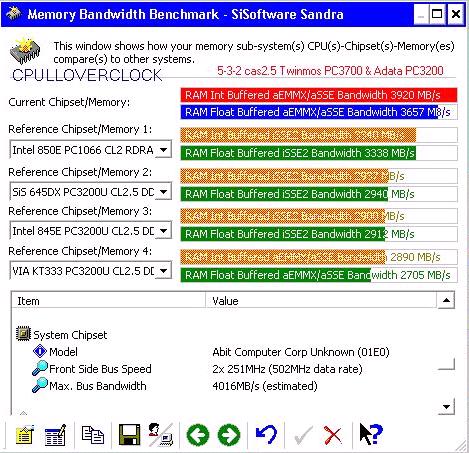Open the table edit toolbar icon
The image size is (469, 453).
click(x=55, y=435)
